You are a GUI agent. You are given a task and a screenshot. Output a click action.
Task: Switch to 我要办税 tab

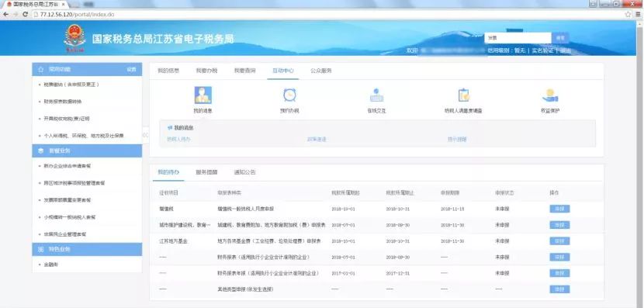[x=206, y=71]
